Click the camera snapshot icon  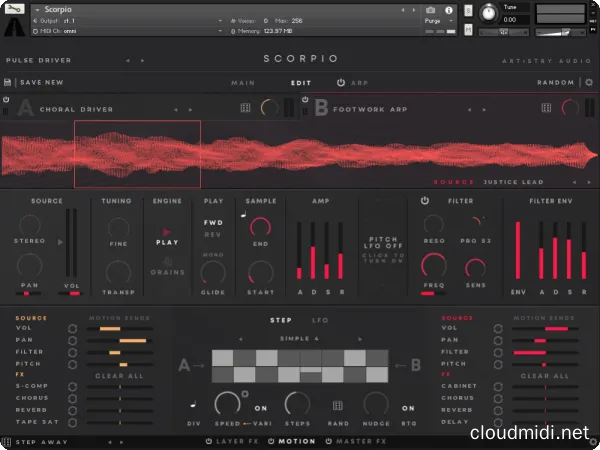point(430,10)
